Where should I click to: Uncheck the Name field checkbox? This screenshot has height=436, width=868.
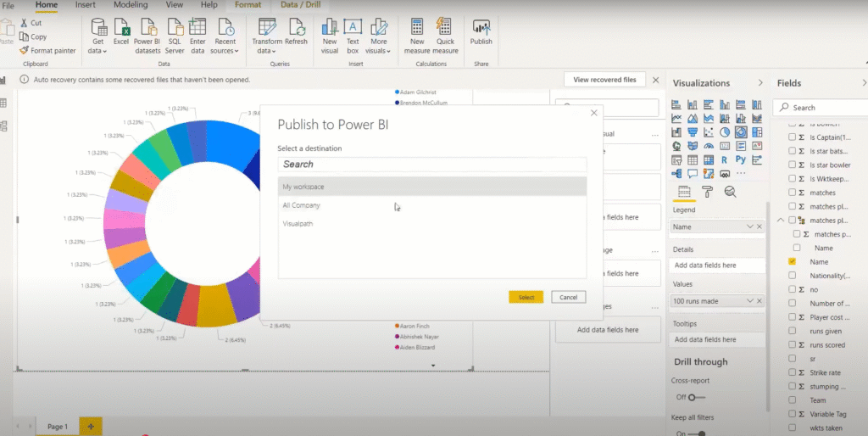pos(793,262)
